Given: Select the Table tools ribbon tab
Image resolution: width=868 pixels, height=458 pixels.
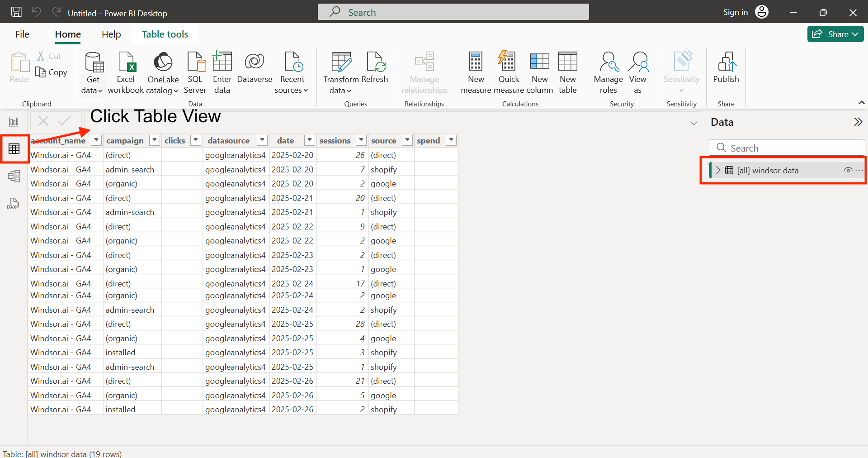Looking at the screenshot, I should click(165, 34).
